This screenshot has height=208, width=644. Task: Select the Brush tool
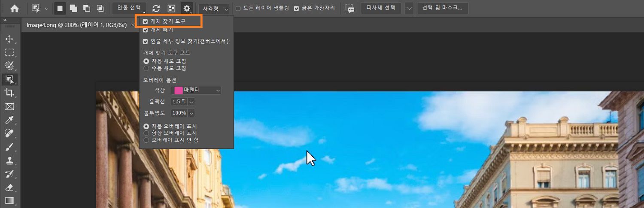pos(9,147)
